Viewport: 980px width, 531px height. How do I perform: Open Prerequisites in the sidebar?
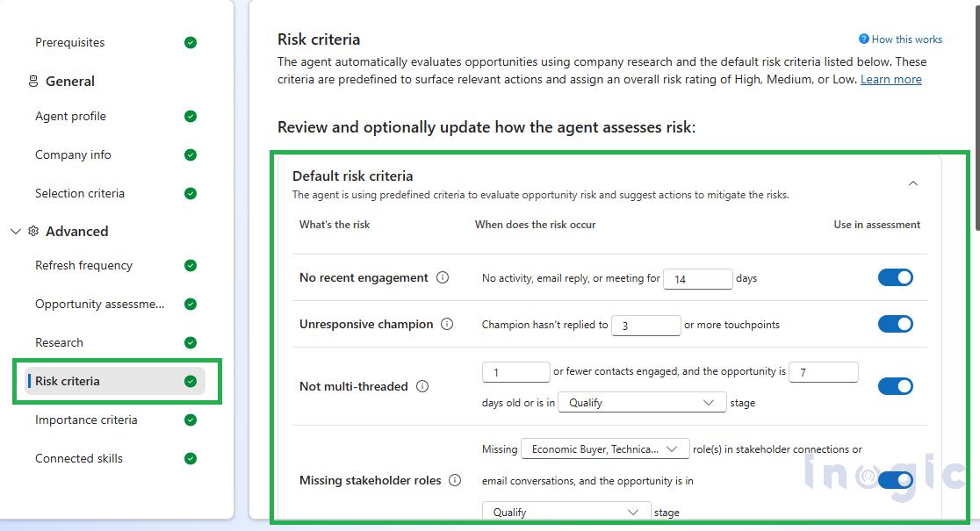[70, 42]
